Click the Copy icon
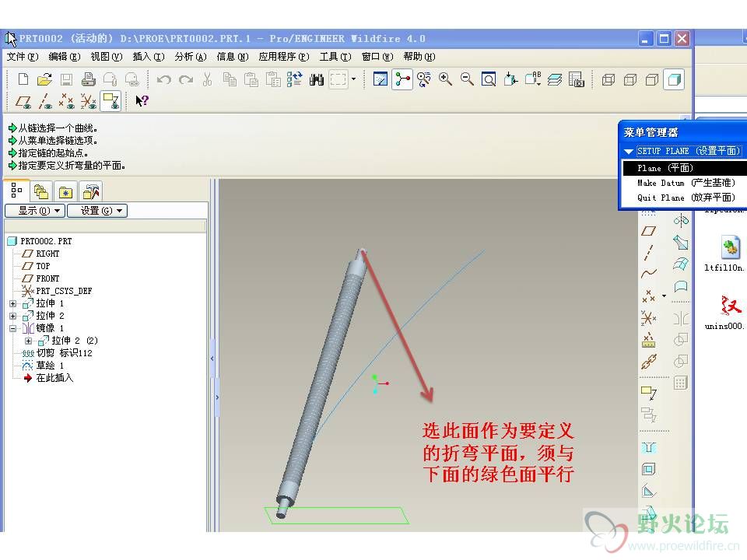This screenshot has width=747, height=560. 230,79
